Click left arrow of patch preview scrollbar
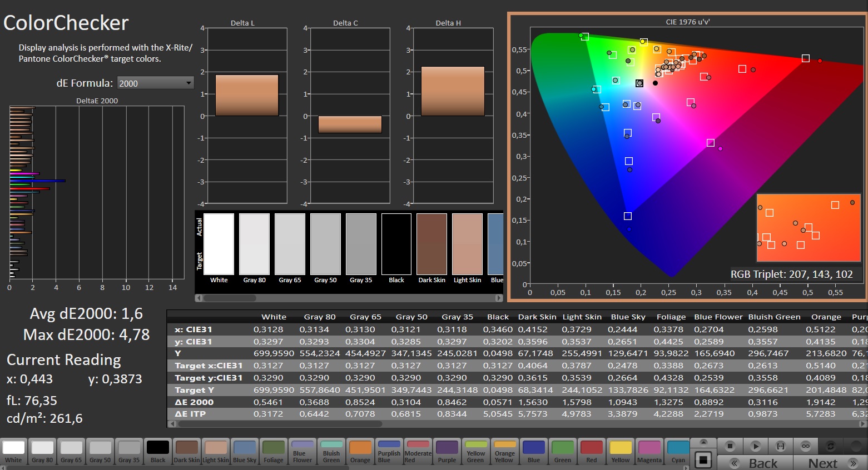 (199, 298)
